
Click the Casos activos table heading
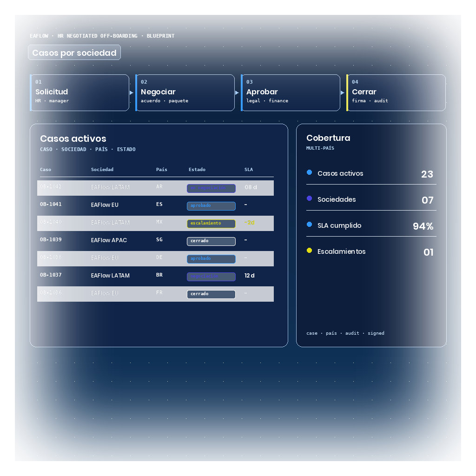click(73, 139)
